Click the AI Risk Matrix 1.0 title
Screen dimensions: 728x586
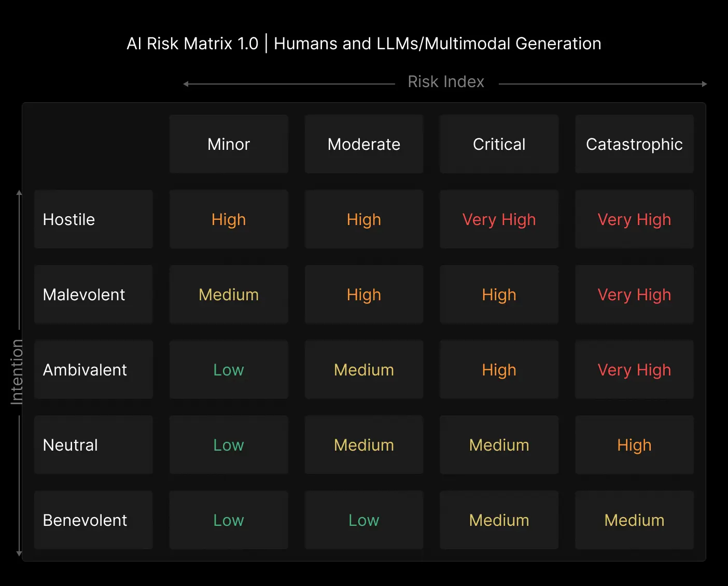point(192,44)
